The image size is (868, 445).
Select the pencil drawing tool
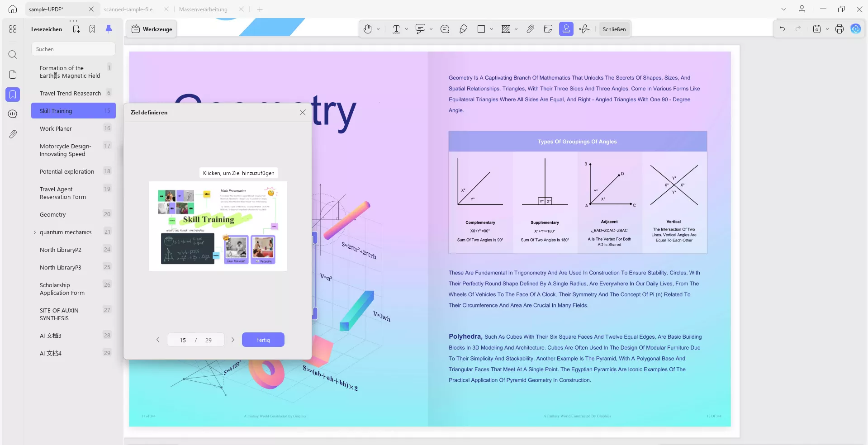tap(463, 29)
